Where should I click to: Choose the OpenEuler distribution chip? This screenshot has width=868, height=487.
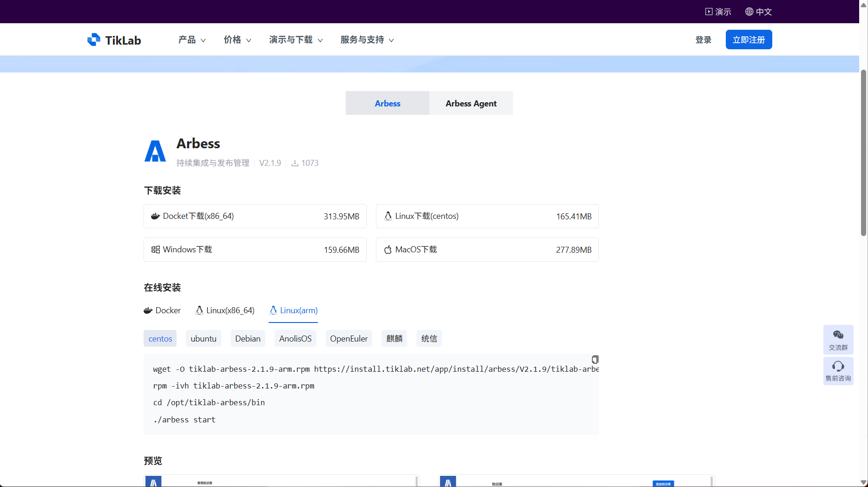tap(349, 339)
